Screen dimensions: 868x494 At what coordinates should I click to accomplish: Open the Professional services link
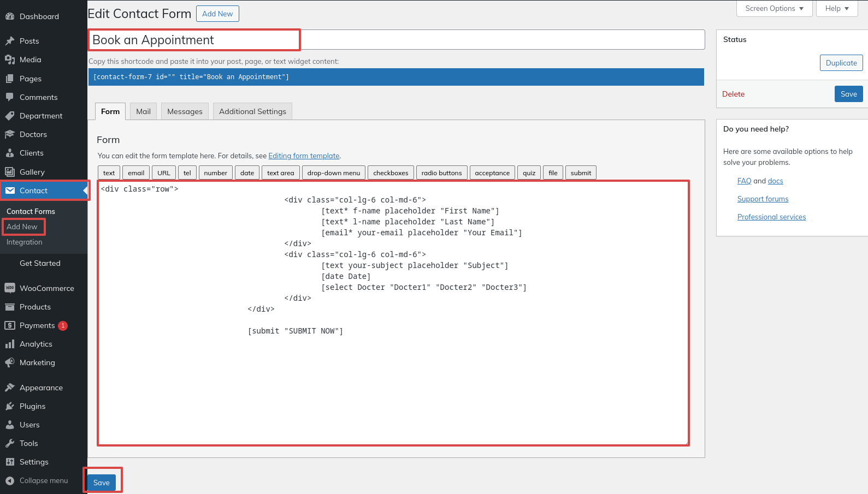[771, 217]
